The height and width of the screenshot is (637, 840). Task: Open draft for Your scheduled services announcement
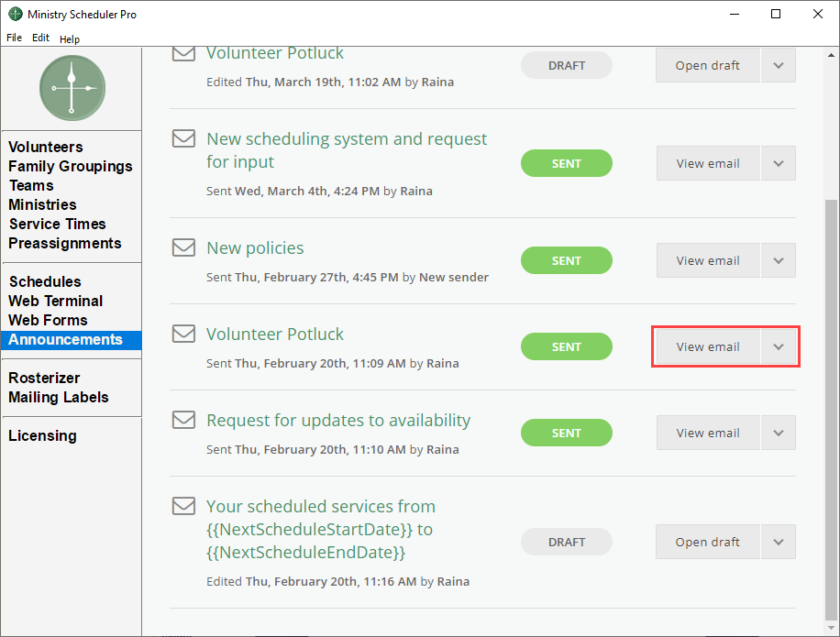click(707, 543)
